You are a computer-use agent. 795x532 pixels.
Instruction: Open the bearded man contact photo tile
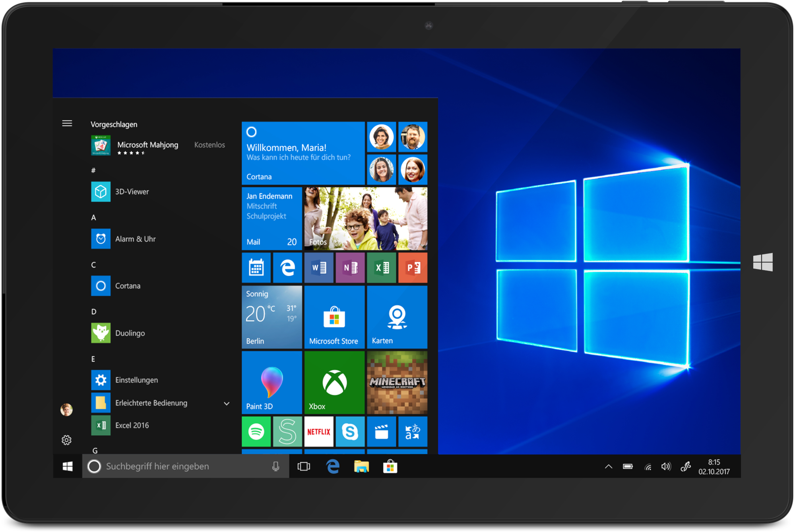(413, 137)
